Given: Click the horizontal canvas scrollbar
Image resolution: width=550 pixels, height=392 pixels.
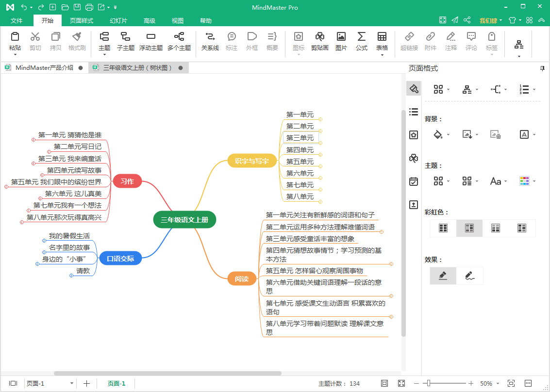Looking at the screenshot, I should pyautogui.click(x=167, y=374).
